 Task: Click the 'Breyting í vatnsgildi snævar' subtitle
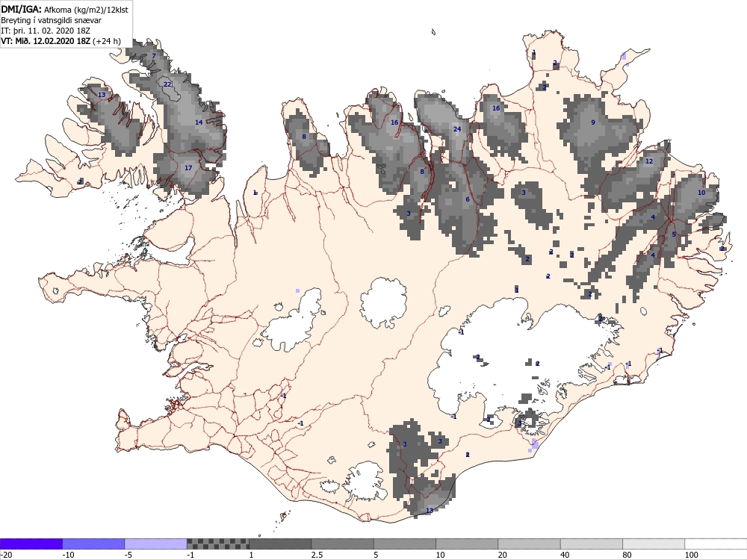pos(51,20)
